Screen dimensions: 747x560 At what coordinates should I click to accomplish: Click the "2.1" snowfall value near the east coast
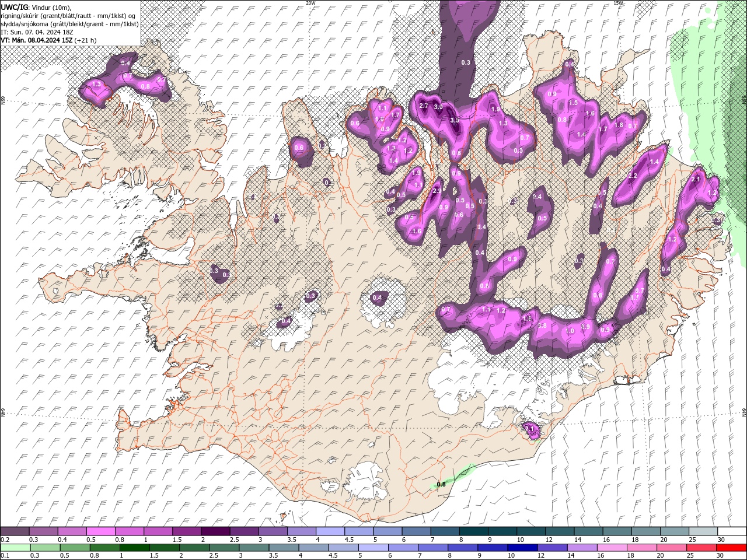click(x=695, y=180)
